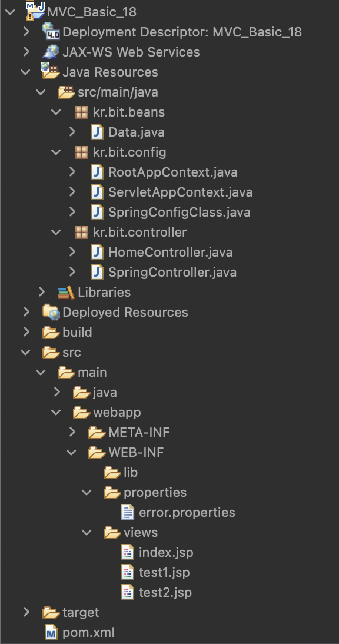Click the lib folder icon
This screenshot has height=644, width=339.
(112, 472)
